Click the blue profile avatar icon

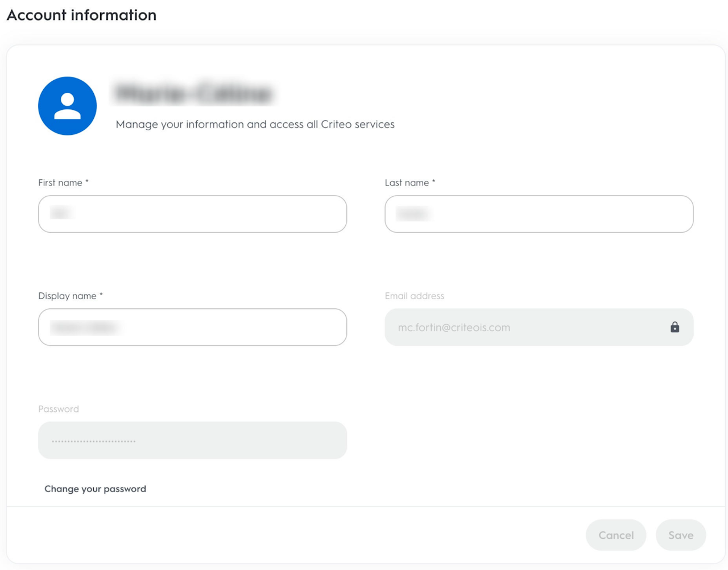(x=67, y=106)
